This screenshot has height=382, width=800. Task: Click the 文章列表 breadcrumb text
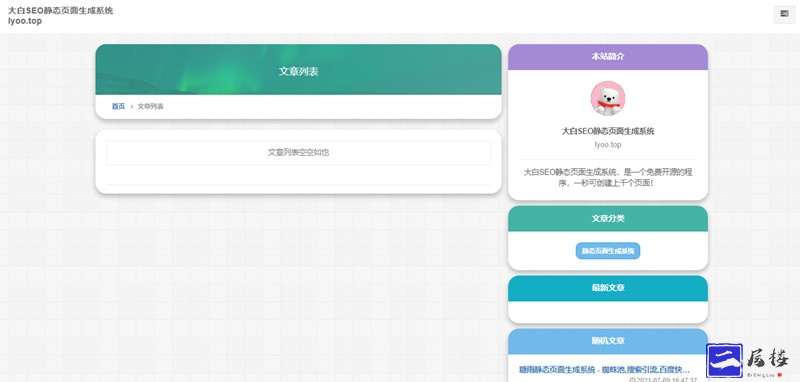(x=151, y=107)
